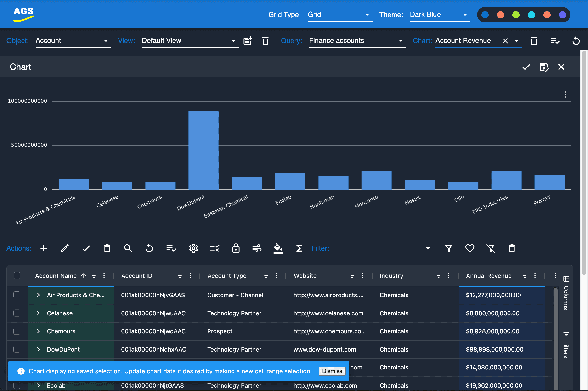The height and width of the screenshot is (391, 588).
Task: Click the pencil edit icon in Actions
Action: 65,248
